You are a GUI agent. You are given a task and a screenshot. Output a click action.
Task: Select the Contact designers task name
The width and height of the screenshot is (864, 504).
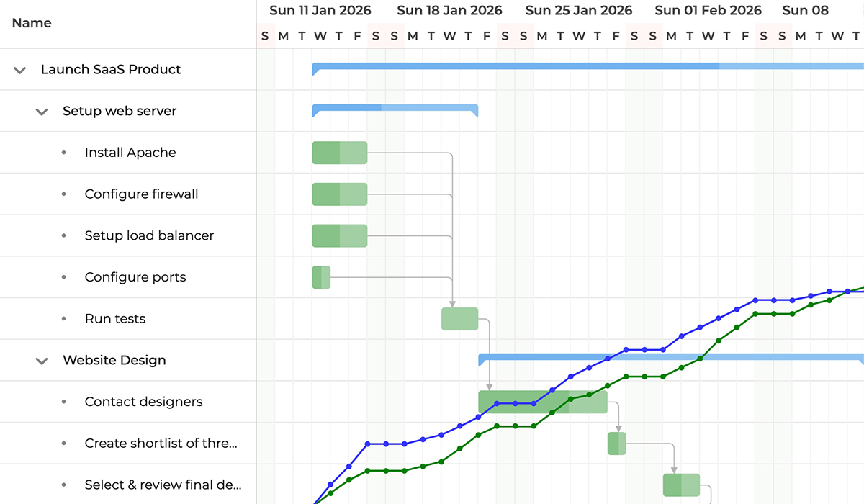[143, 402]
